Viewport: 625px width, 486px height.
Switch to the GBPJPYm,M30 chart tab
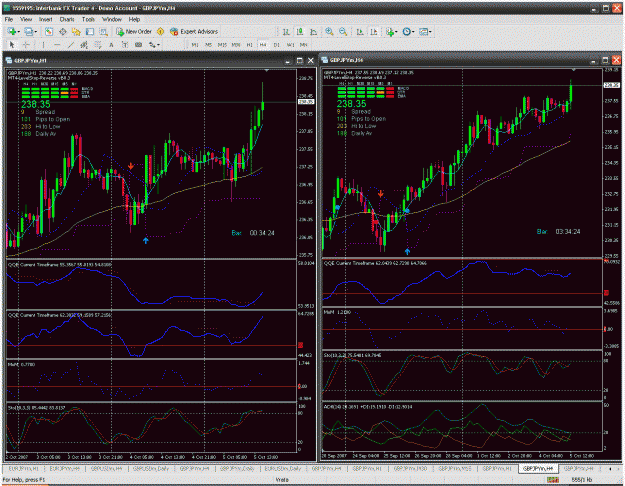pos(410,469)
